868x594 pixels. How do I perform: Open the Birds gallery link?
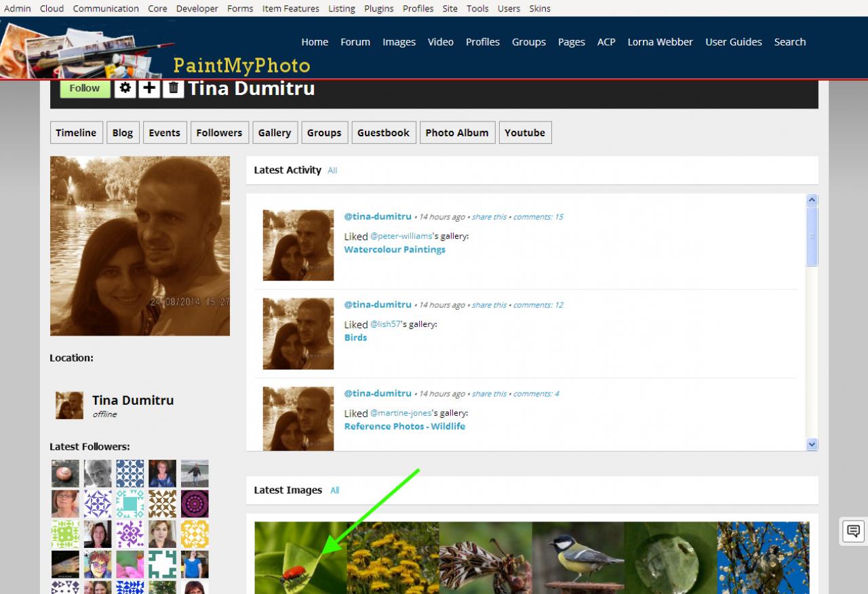pos(355,338)
